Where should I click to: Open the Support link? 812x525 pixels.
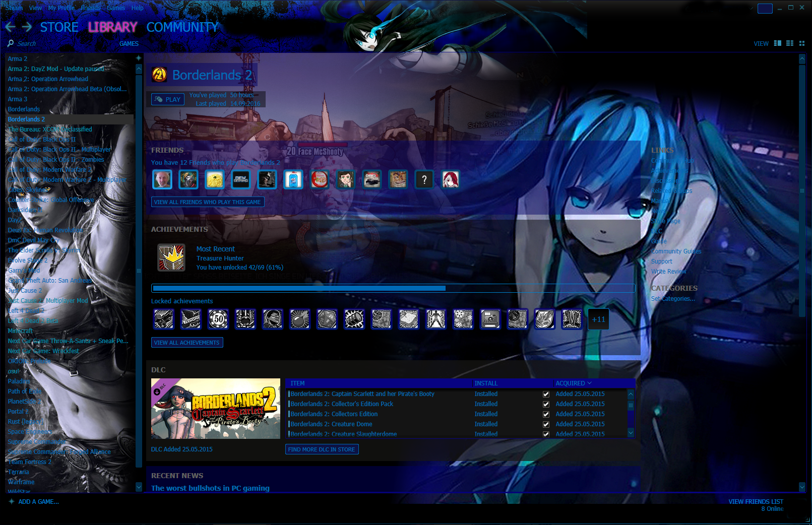tap(661, 261)
